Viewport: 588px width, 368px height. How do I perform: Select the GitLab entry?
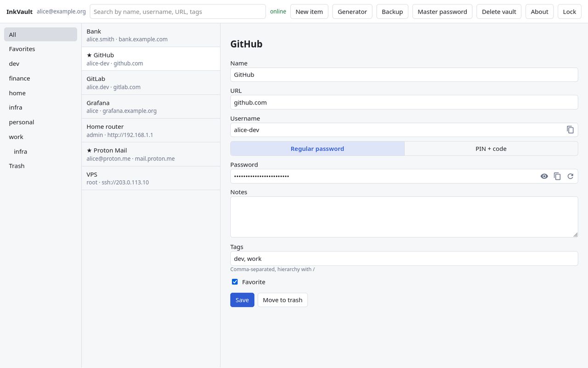pyautogui.click(x=151, y=83)
